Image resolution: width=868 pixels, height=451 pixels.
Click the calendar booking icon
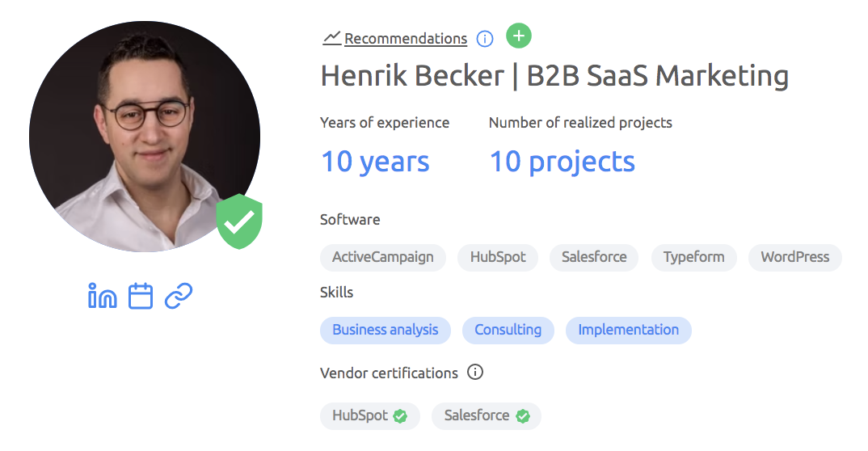coord(141,297)
